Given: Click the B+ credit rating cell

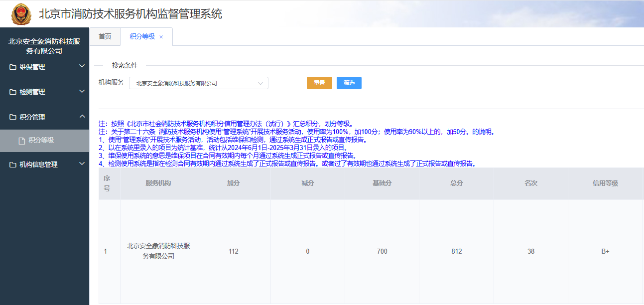Looking at the screenshot, I should coord(605,252).
